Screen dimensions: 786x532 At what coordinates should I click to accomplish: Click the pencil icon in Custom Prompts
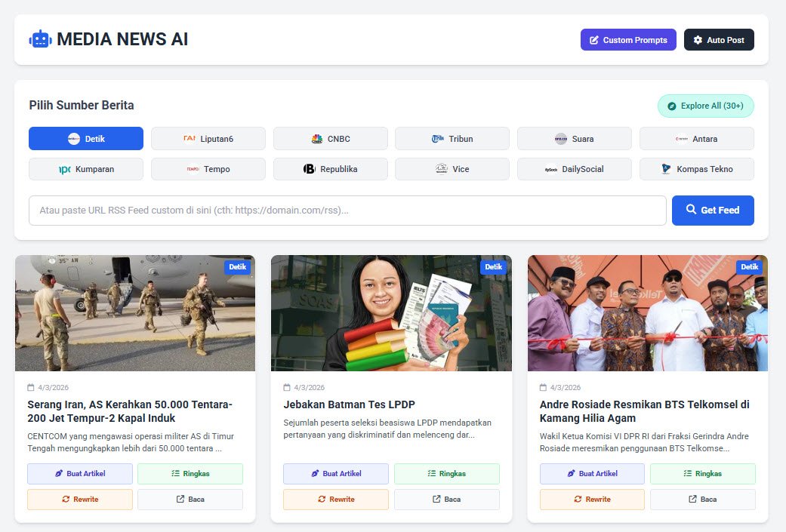click(x=594, y=40)
